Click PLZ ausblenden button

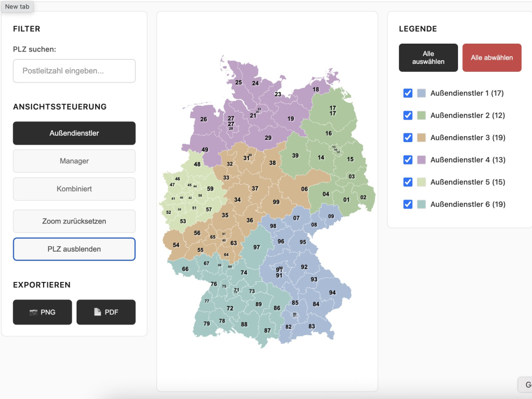[x=74, y=249]
